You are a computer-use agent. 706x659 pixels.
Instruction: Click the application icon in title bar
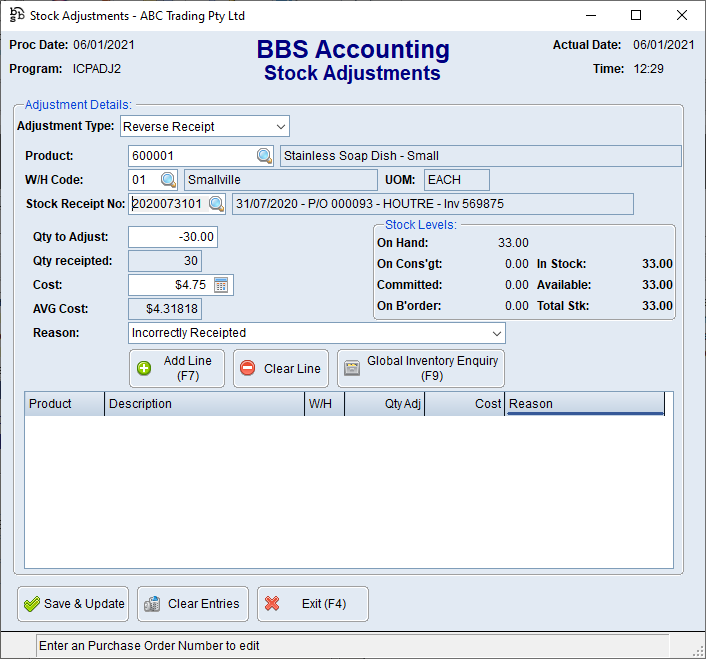pos(16,15)
